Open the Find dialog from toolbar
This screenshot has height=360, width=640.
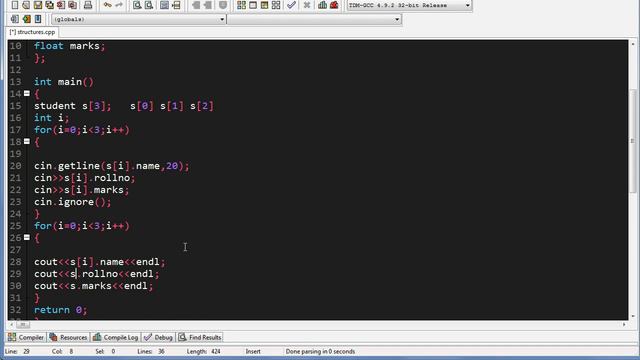click(x=137, y=5)
